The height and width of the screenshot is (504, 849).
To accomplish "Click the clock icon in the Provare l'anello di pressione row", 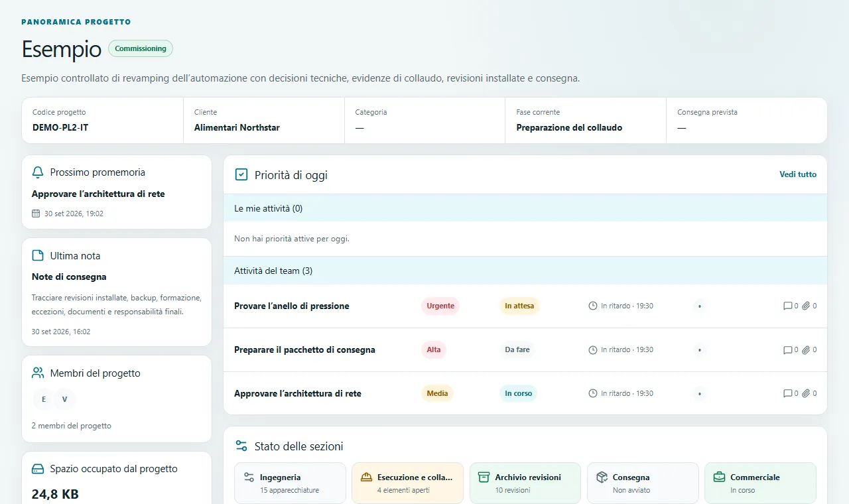I will 593,306.
